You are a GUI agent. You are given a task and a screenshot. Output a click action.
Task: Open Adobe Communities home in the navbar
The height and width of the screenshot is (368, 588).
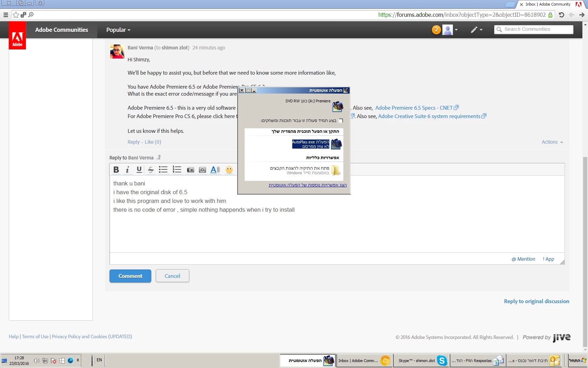point(62,30)
